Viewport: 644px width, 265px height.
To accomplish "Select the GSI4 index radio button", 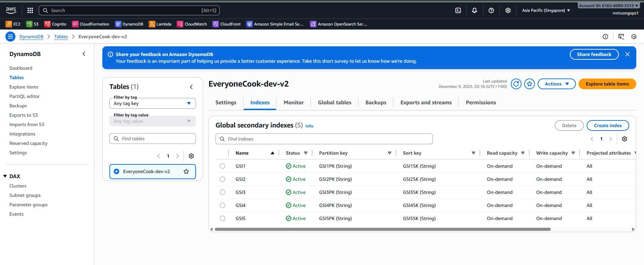I will click(222, 205).
